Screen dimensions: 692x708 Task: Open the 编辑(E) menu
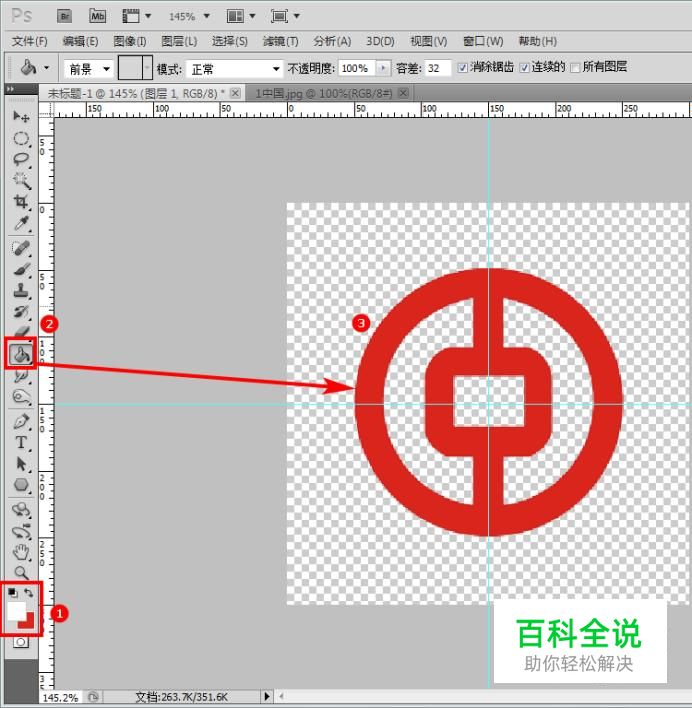click(80, 42)
